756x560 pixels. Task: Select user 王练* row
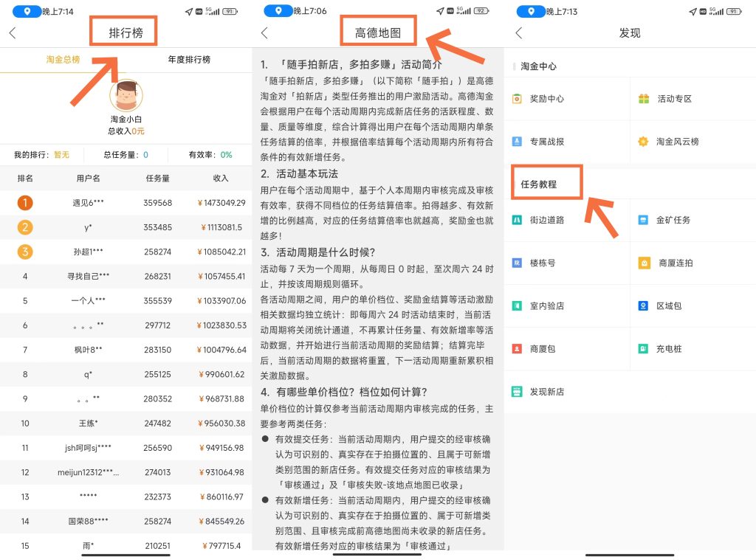pyautogui.click(x=126, y=423)
